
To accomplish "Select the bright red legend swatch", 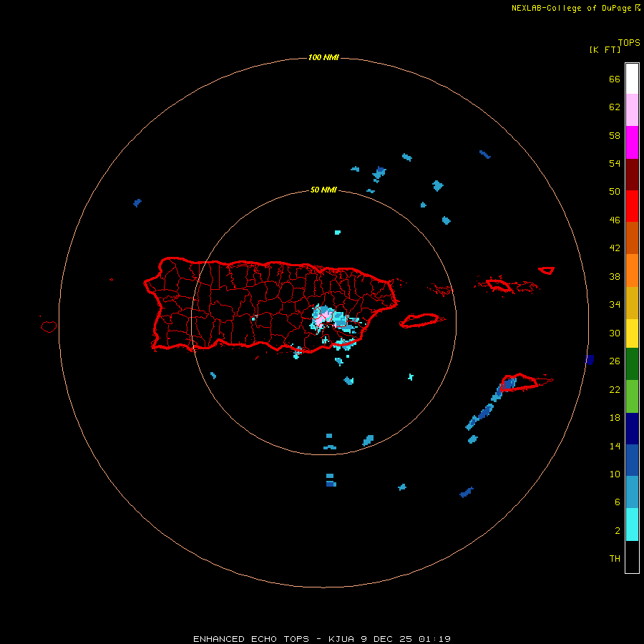I will [x=632, y=206].
